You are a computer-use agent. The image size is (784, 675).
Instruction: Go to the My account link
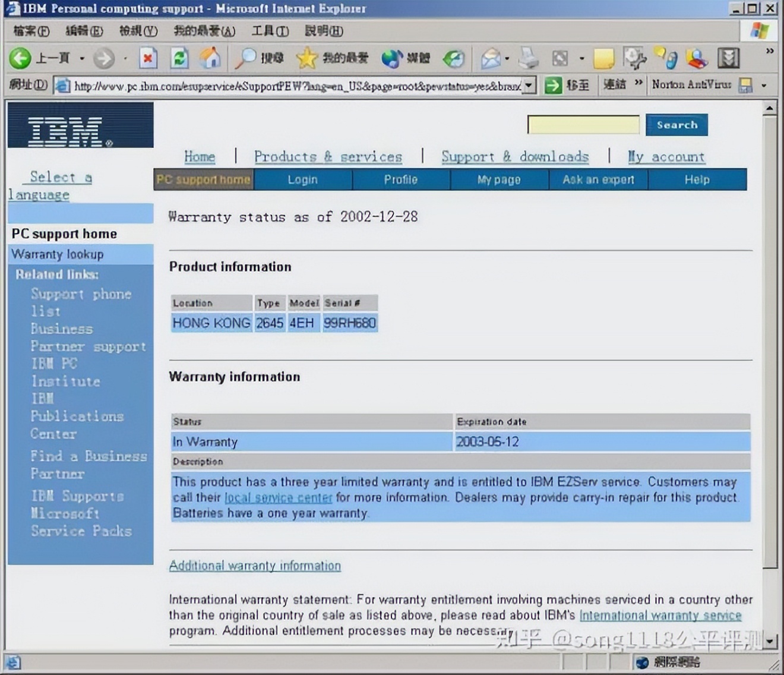(x=666, y=157)
